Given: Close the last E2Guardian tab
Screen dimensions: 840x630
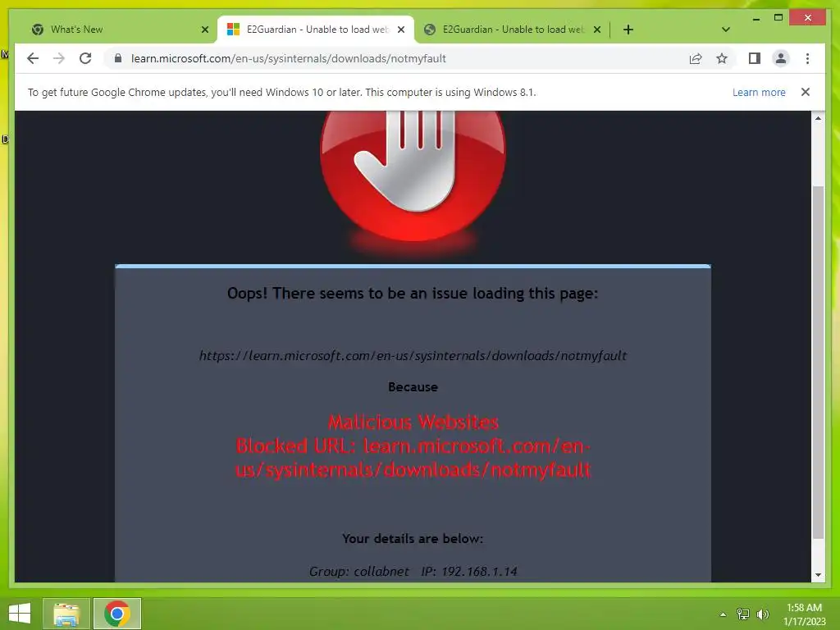Looking at the screenshot, I should click(597, 30).
